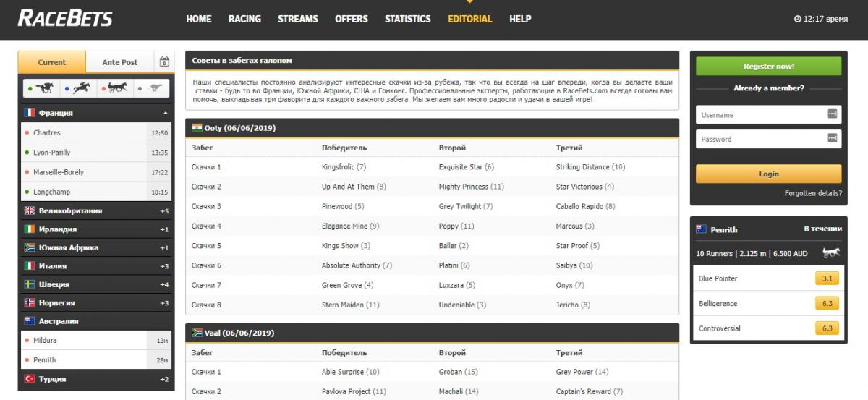Expand the Италия section

[x=96, y=266]
